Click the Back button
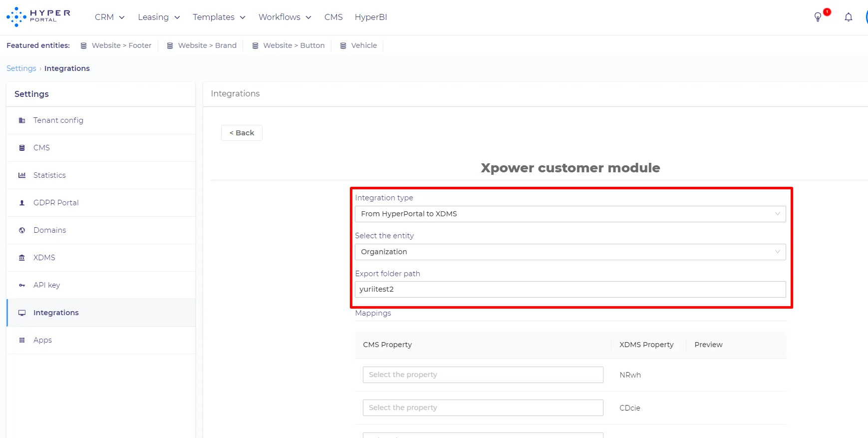Viewport: 868px width, 438px height. coord(242,133)
